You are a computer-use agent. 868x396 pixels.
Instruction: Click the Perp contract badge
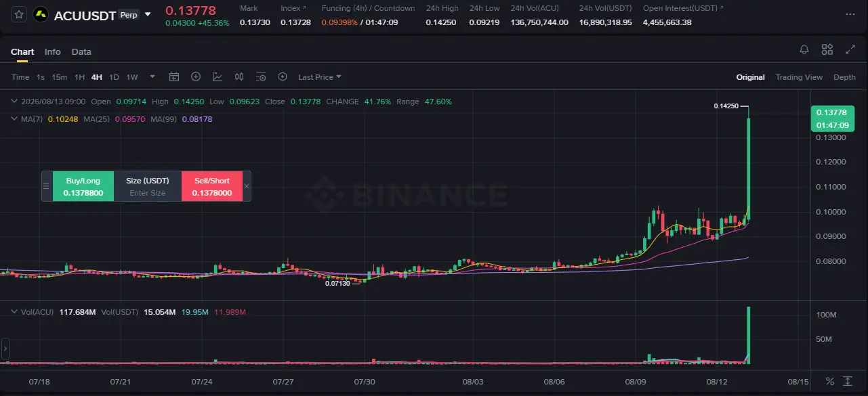point(127,14)
